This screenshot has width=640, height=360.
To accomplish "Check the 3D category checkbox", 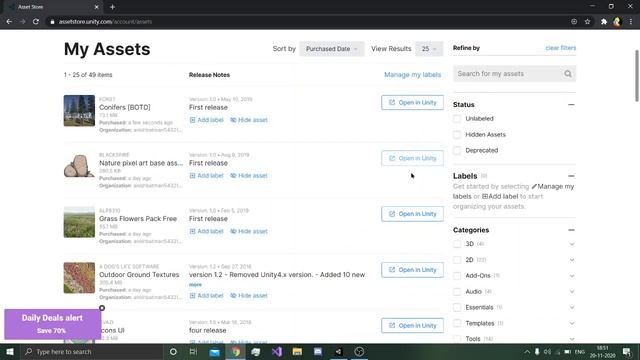I will [x=457, y=244].
